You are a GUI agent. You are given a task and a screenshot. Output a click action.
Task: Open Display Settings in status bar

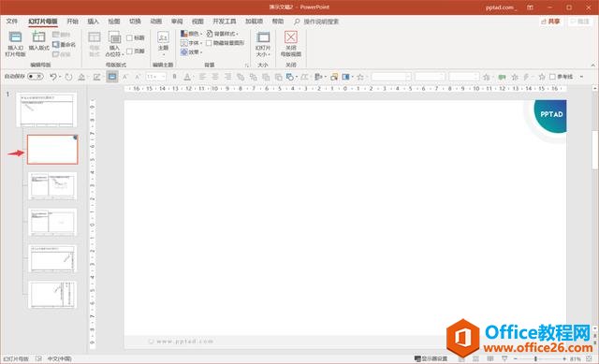431,358
